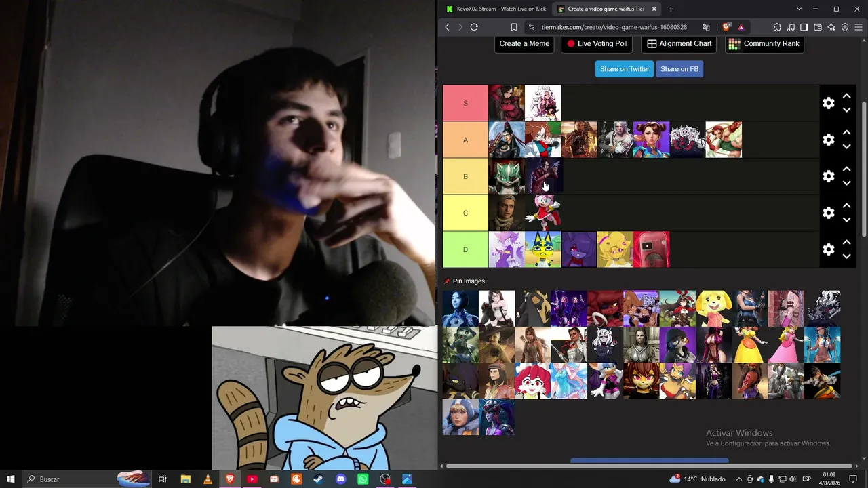The image size is (868, 488).
Task: Open Brave Rewards triangle icon
Action: click(741, 27)
